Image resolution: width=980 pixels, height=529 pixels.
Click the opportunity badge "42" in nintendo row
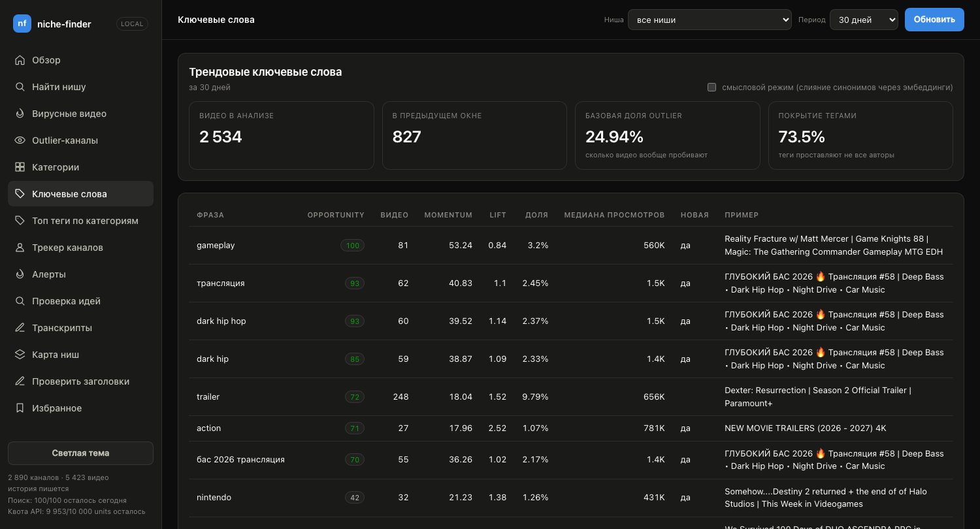coord(355,498)
